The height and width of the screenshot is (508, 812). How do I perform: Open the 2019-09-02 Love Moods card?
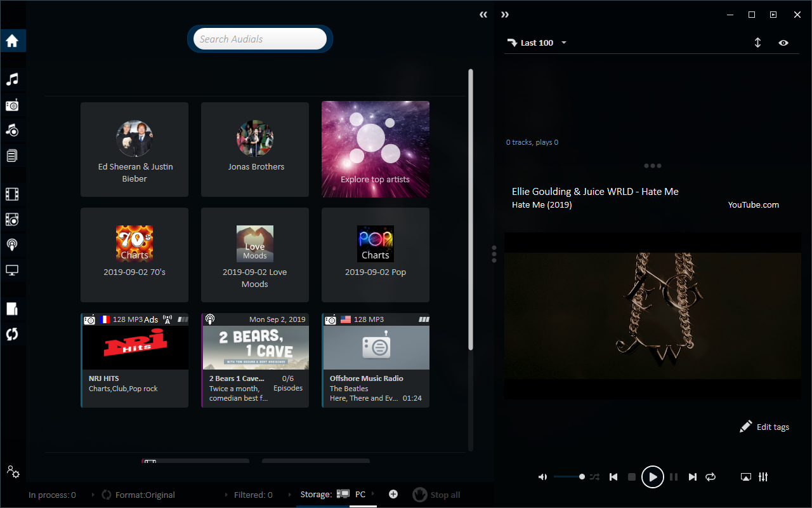click(x=255, y=255)
